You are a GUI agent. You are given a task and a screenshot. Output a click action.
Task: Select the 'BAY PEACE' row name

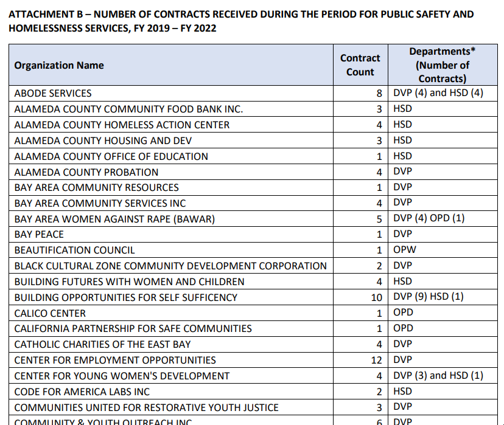[x=39, y=234]
